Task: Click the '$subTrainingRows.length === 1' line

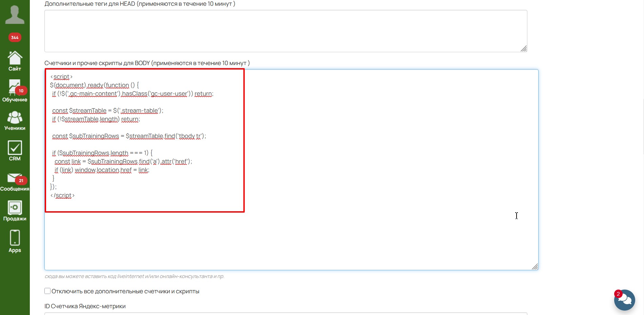Action: pyautogui.click(x=102, y=153)
